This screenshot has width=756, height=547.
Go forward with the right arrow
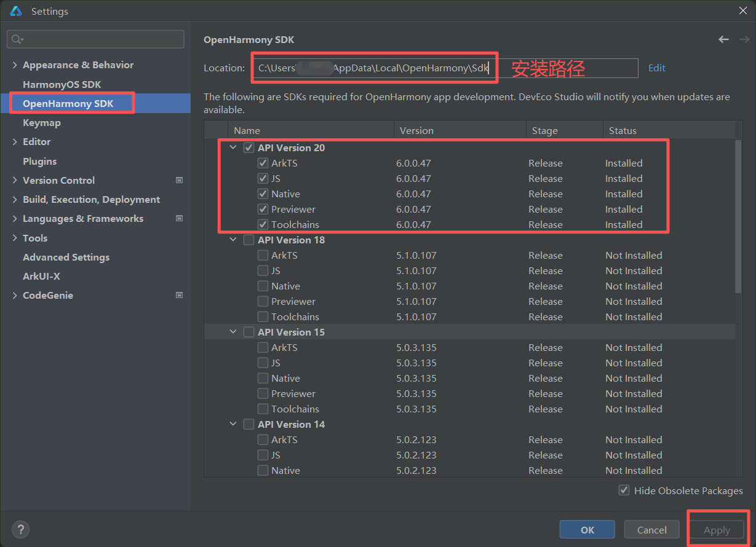point(744,39)
